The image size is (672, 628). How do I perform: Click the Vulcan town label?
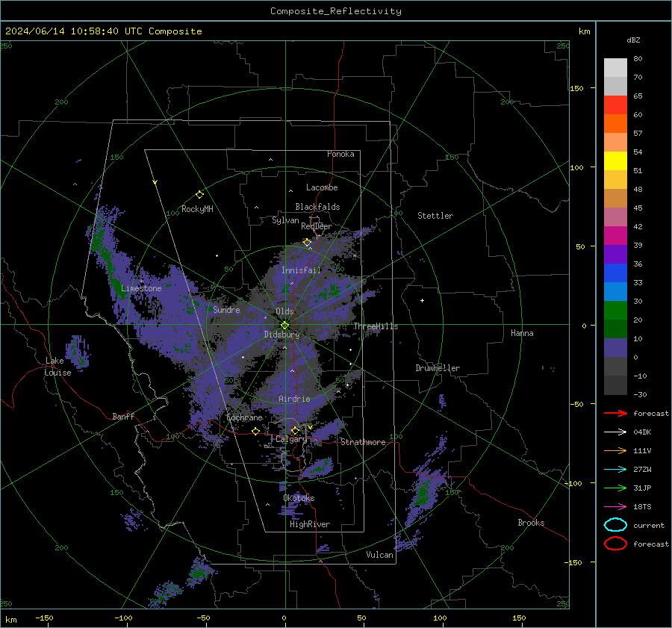380,555
